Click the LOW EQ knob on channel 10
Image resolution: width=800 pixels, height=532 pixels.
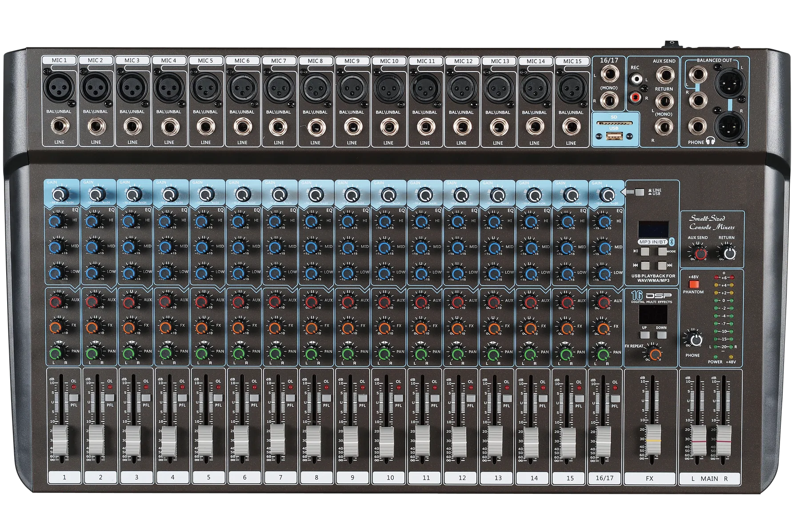(385, 273)
